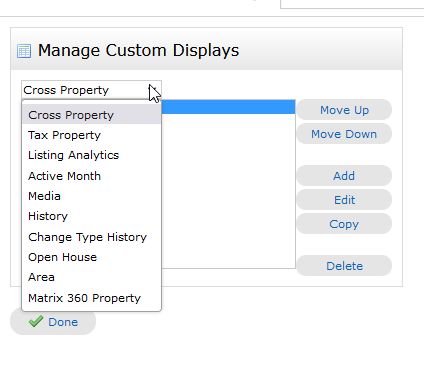The width and height of the screenshot is (424, 369).
Task: Click the Move Down button
Action: tap(344, 134)
